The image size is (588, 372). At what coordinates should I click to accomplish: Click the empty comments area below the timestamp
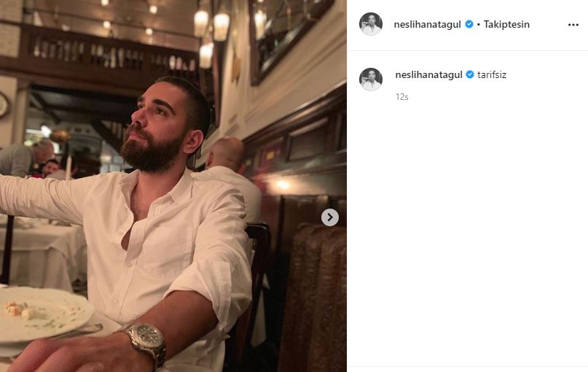467,233
